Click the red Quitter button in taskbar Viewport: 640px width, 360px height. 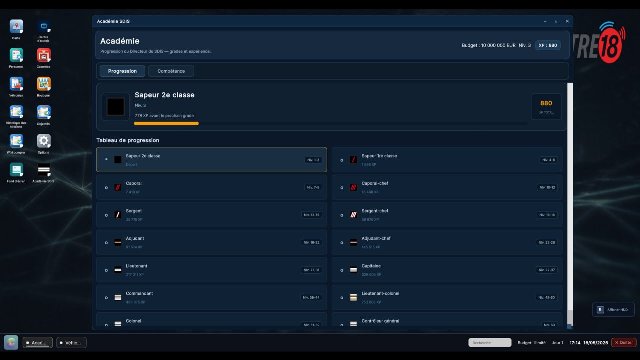(x=624, y=342)
